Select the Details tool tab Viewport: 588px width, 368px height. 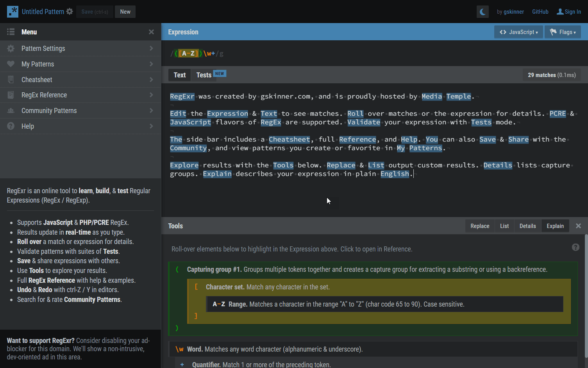pyautogui.click(x=528, y=226)
